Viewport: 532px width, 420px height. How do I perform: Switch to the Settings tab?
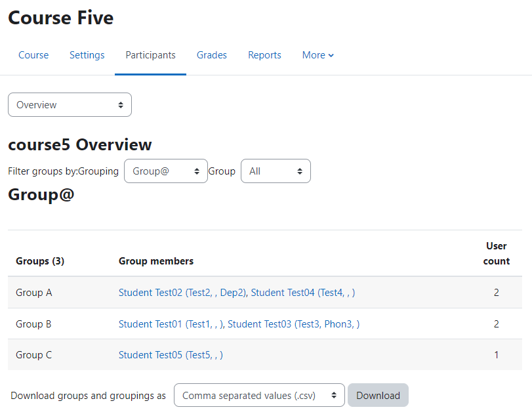(87, 55)
